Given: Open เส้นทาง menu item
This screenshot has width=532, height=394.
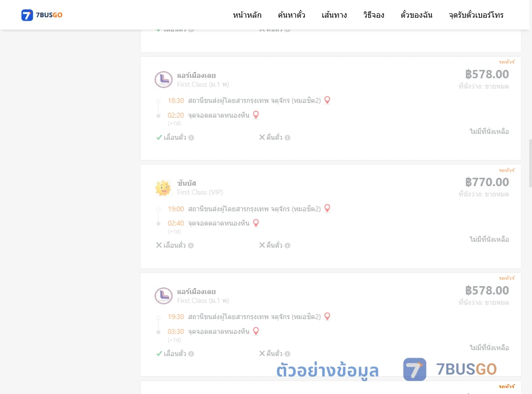Looking at the screenshot, I should [334, 15].
